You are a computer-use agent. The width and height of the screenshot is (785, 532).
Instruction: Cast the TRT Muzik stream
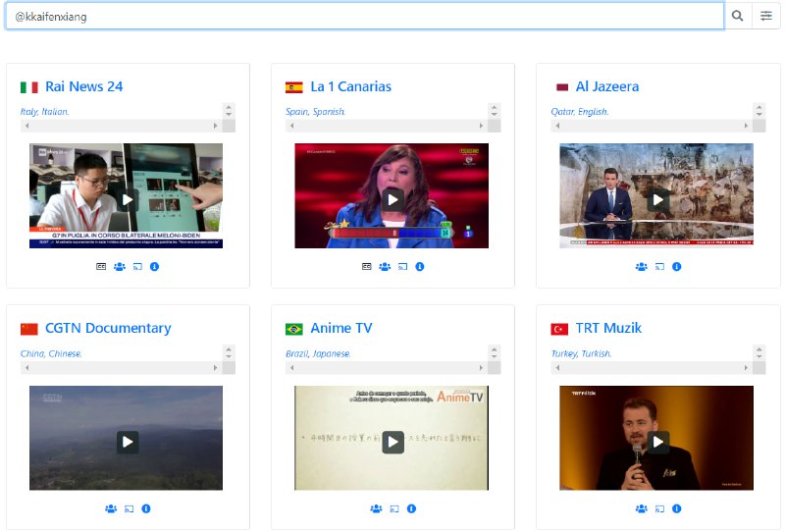pos(659,508)
